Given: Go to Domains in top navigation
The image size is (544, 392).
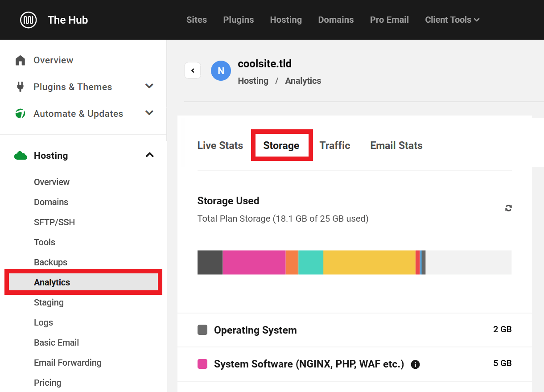Looking at the screenshot, I should tap(336, 20).
